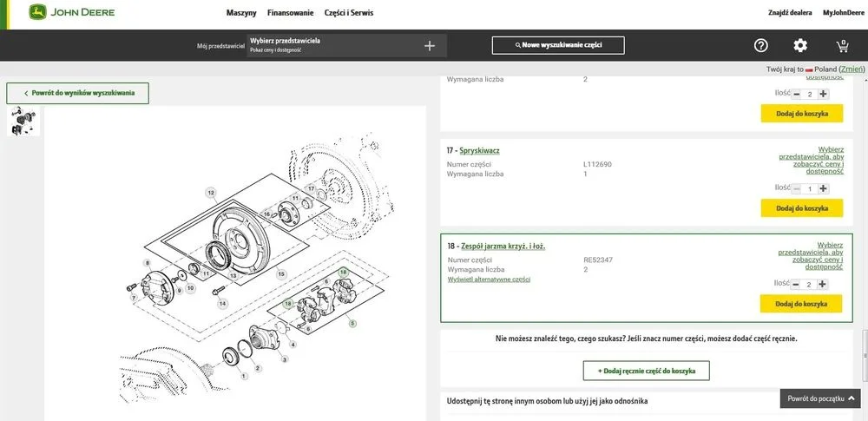Click part number L112690

pos(597,165)
